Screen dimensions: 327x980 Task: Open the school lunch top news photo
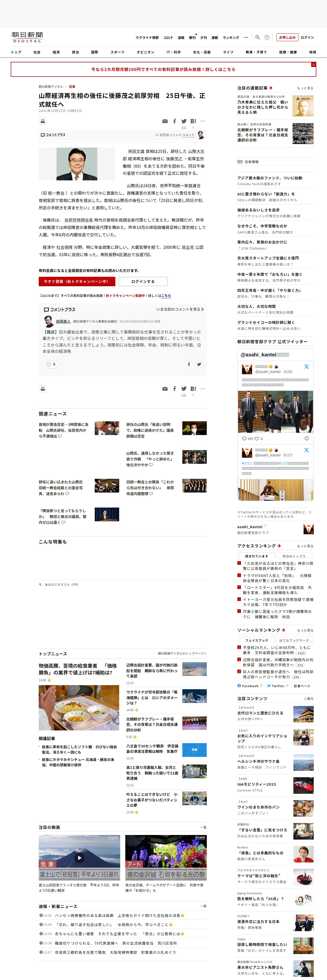click(79, 708)
